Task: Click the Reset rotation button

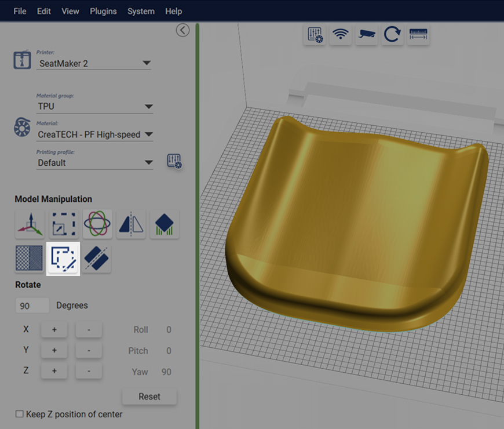Action: coord(149,397)
